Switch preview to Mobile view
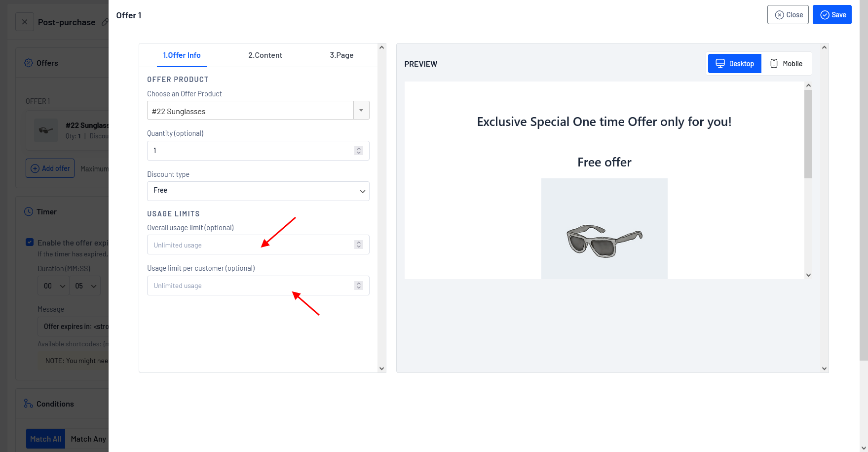The height and width of the screenshot is (452, 868). coord(786,64)
